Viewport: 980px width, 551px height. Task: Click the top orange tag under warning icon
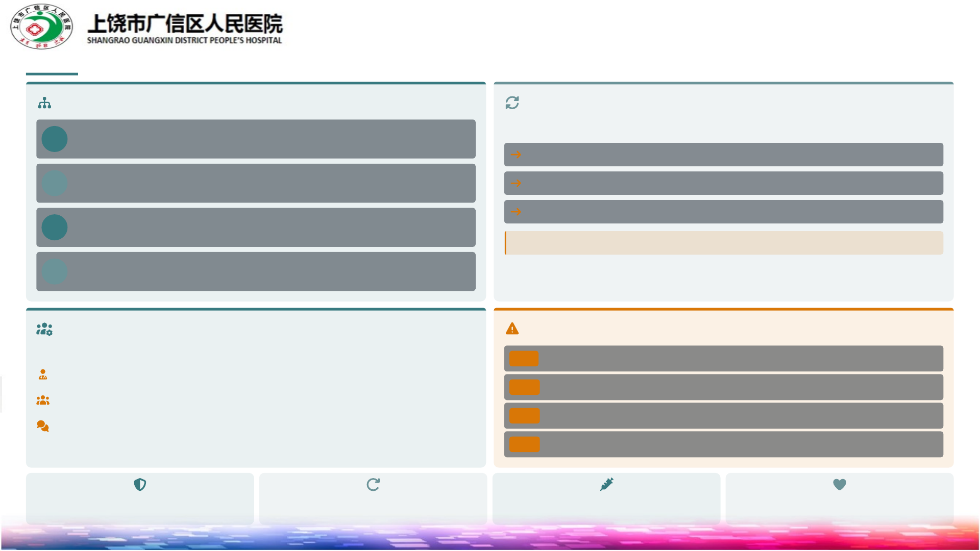coord(524,359)
